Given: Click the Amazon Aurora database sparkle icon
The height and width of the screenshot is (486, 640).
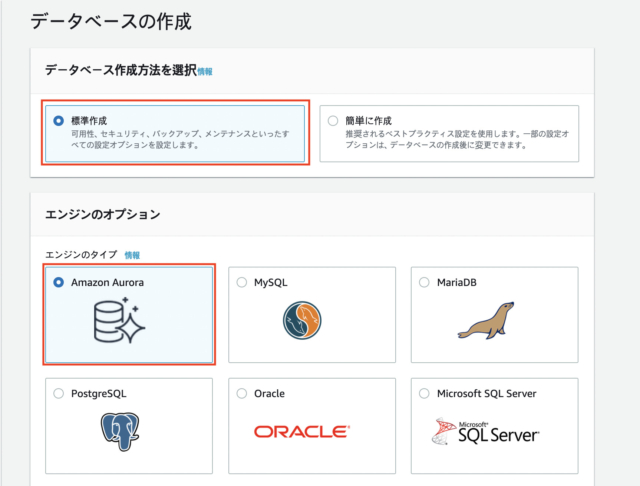Looking at the screenshot, I should point(119,320).
